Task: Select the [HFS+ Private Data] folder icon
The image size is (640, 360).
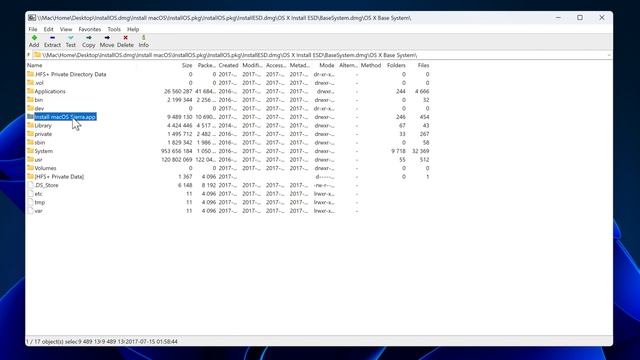Action: pos(30,177)
